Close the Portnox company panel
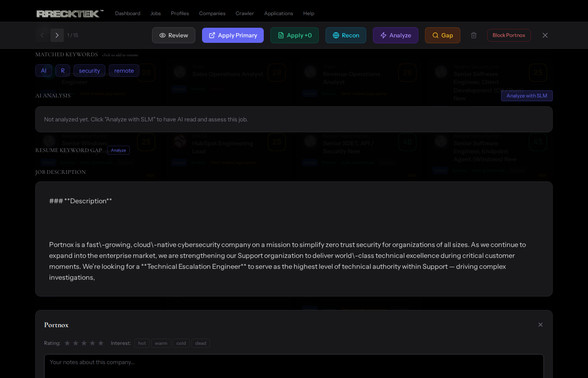 point(541,325)
